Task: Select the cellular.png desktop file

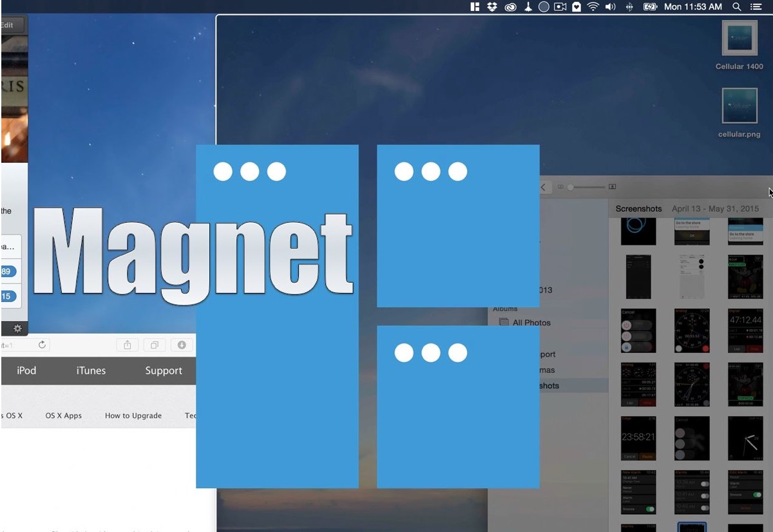Action: coord(740,113)
